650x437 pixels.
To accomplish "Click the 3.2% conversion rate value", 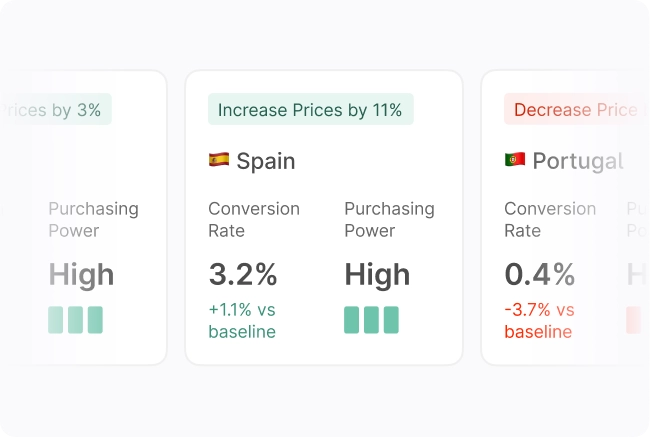I will pyautogui.click(x=243, y=274).
